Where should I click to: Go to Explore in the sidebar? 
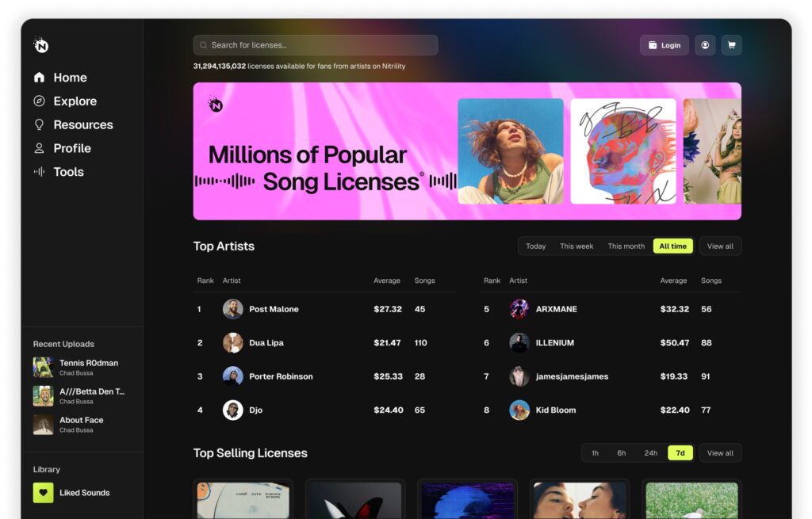75,101
